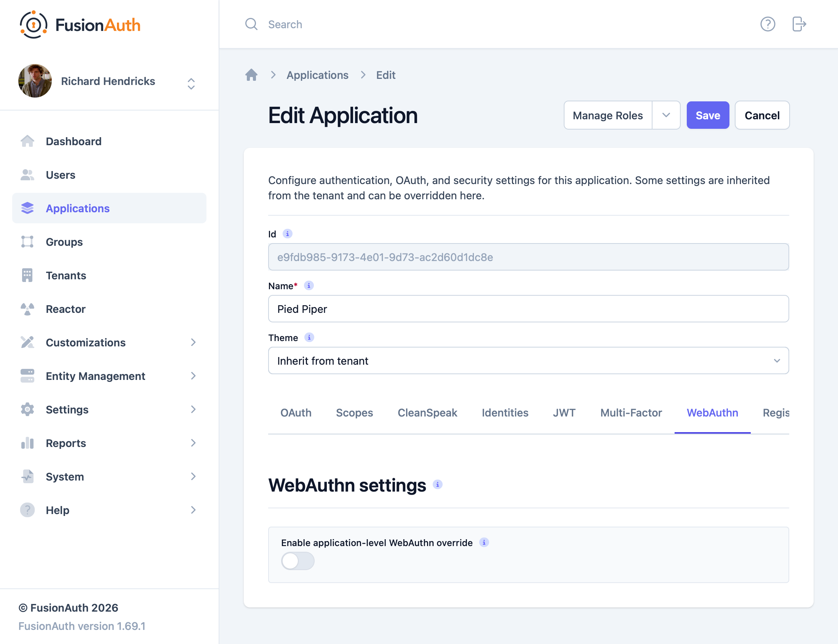Image resolution: width=838 pixels, height=644 pixels.
Task: Open the Richard Hendricks user switcher chevrons
Action: tap(191, 83)
